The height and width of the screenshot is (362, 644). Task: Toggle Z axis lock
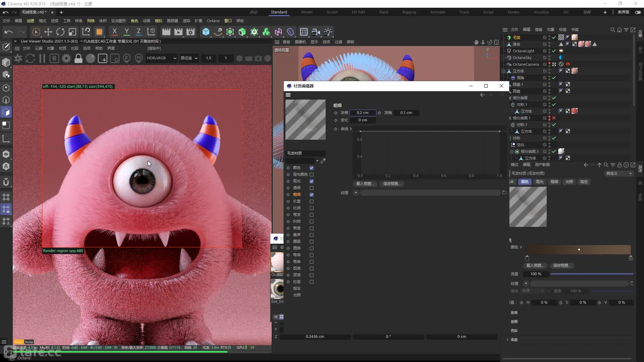click(x=139, y=32)
